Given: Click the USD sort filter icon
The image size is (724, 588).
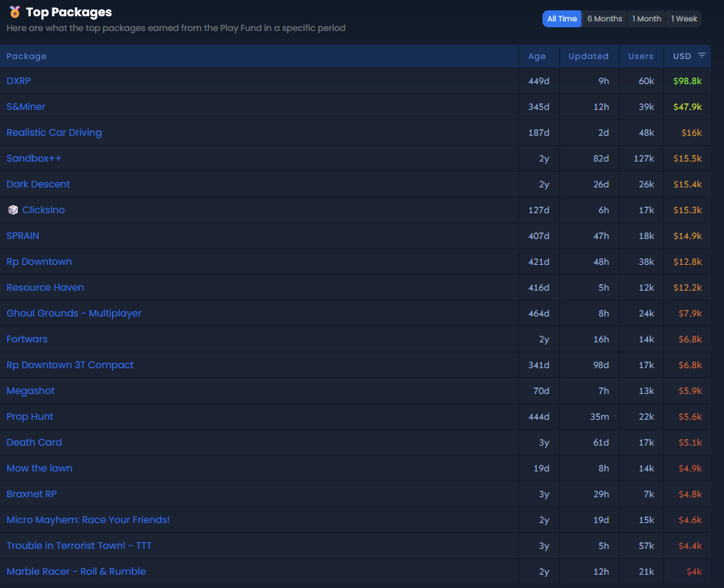Looking at the screenshot, I should point(701,55).
